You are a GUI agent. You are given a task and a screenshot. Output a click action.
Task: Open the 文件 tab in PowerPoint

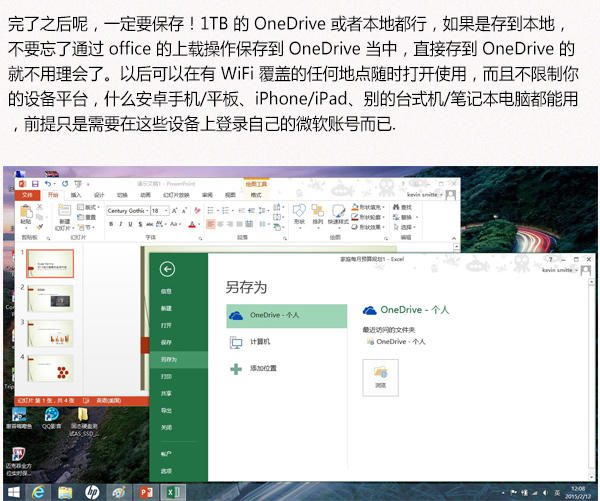point(28,195)
